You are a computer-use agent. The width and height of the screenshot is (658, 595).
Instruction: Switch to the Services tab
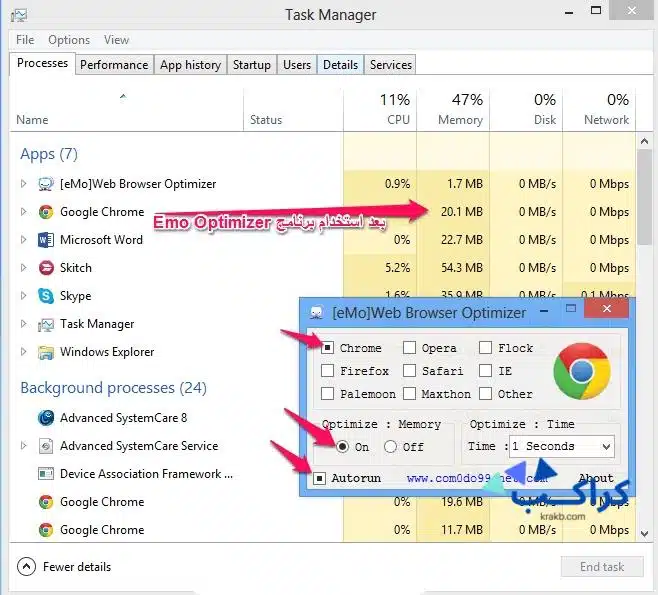391,65
